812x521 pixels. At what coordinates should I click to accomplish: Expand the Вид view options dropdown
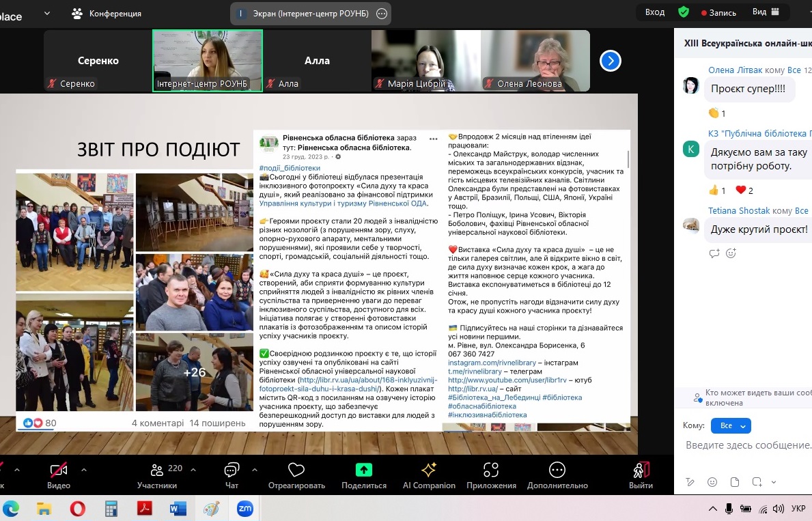click(x=766, y=12)
